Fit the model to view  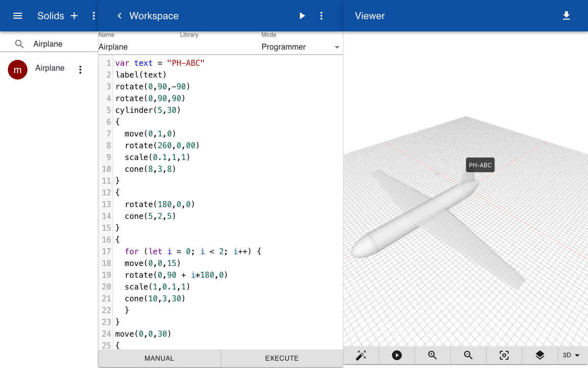[x=504, y=355]
